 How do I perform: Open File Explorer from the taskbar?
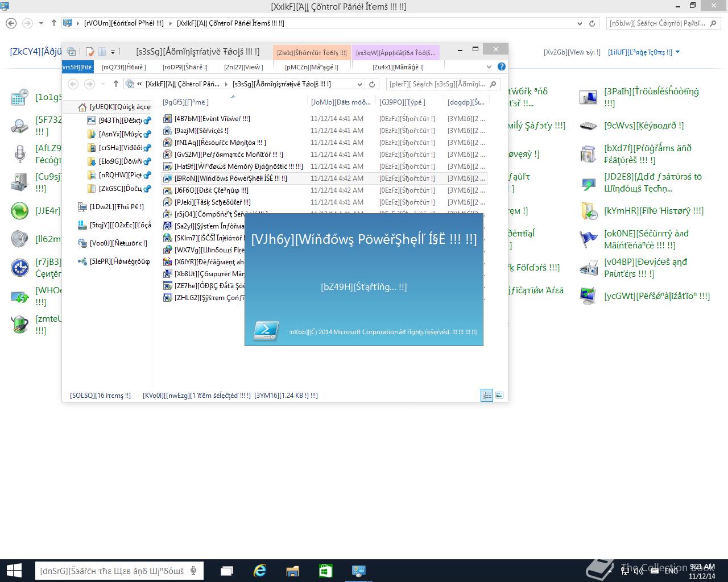tap(292, 571)
